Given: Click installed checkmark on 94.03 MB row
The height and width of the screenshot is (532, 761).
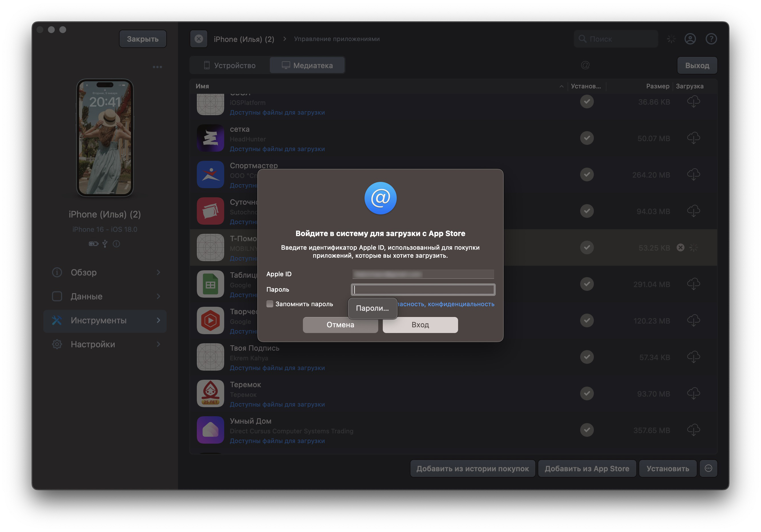Looking at the screenshot, I should (x=587, y=211).
